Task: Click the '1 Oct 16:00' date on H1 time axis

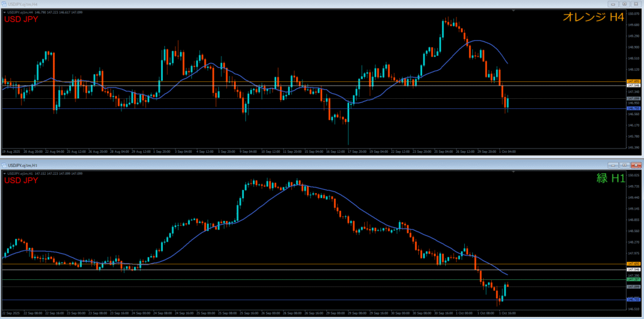Action: [x=508, y=313]
